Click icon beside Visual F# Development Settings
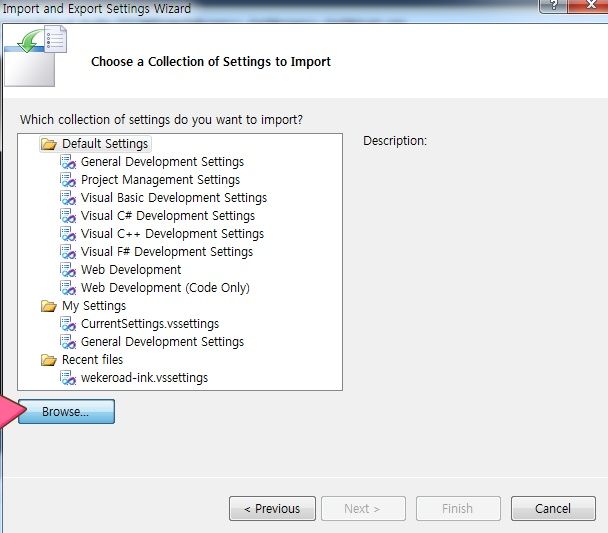Viewport: 608px width, 533px height. tap(68, 252)
